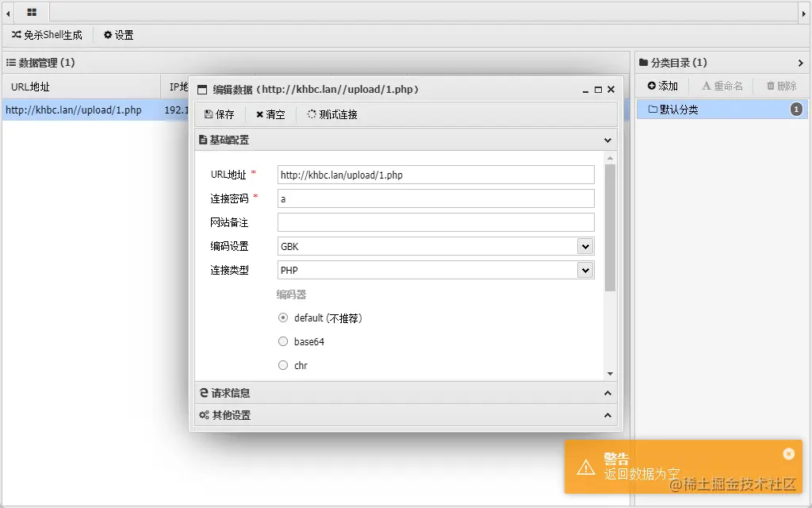The height and width of the screenshot is (508, 812).
Task: Click into the 网站备注 input field
Action: (x=435, y=222)
